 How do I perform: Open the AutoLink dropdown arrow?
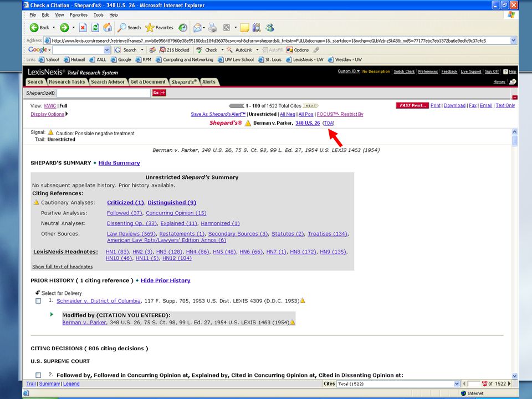[257, 50]
